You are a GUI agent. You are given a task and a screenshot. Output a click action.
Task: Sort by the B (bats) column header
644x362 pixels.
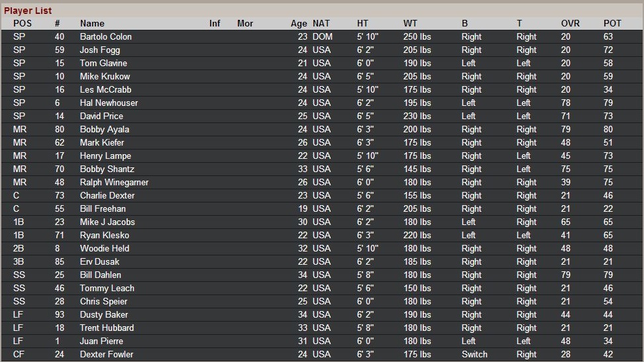pyautogui.click(x=464, y=23)
